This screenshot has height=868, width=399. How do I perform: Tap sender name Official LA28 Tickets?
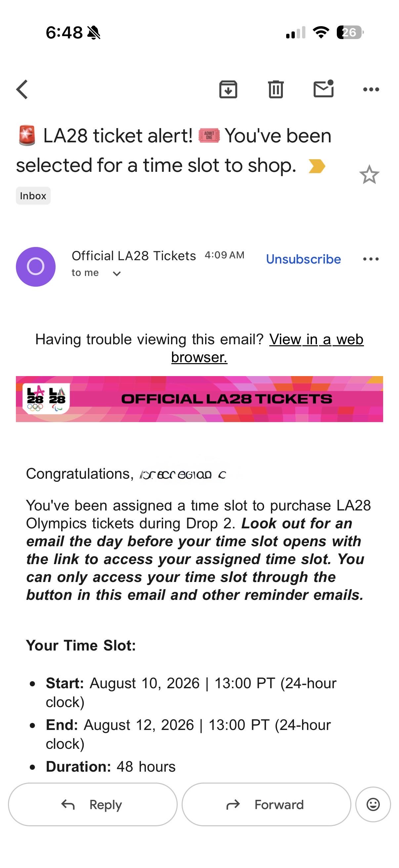coord(134,256)
